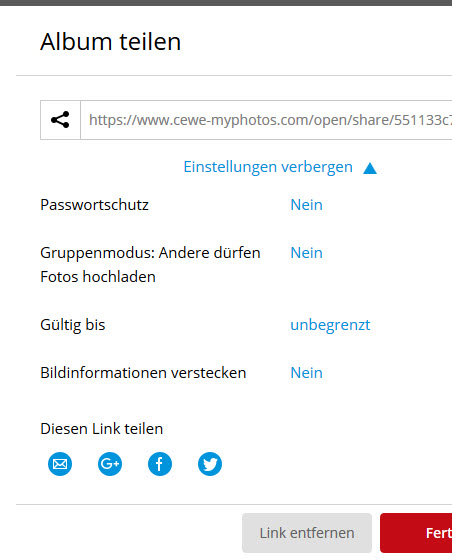Image resolution: width=452 pixels, height=560 pixels.
Task: Toggle Gruppenmodus 'Nein' setting
Action: click(306, 253)
